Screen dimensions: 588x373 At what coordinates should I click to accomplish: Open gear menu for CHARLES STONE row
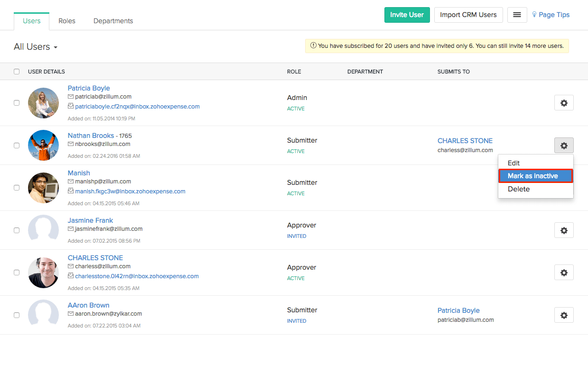(x=564, y=273)
